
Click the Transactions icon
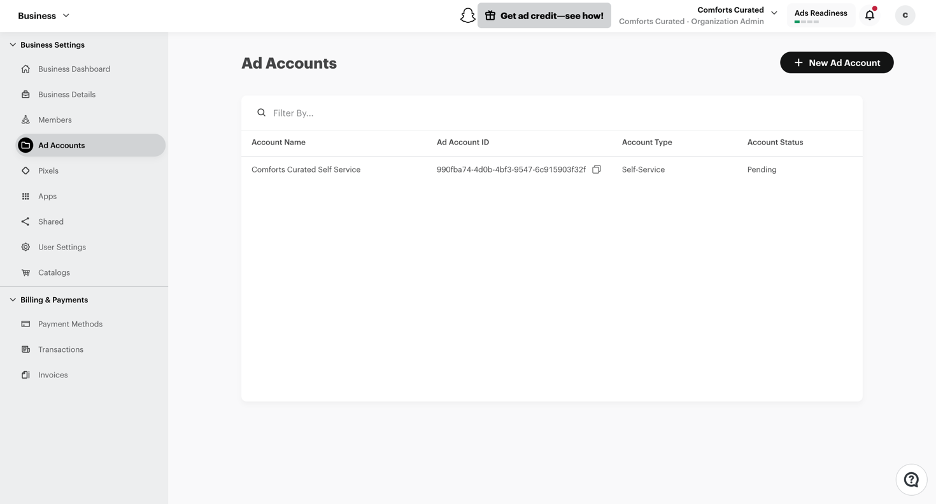[26, 349]
